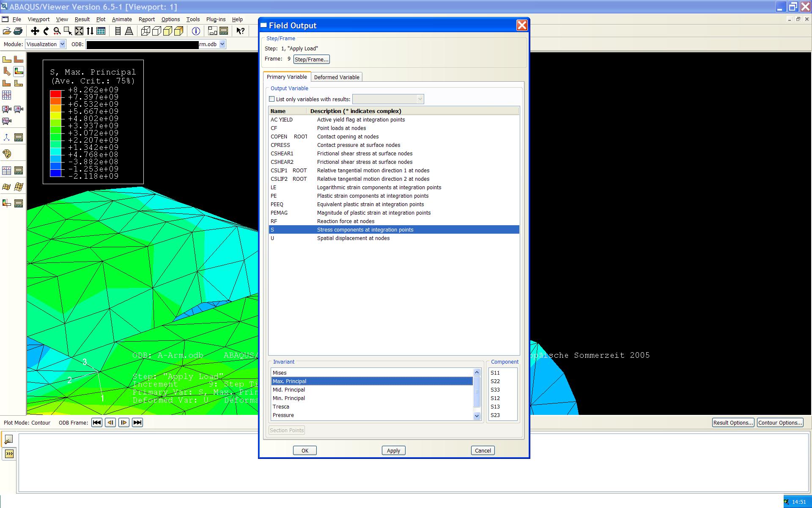812x508 pixels.
Task: Select the Tresca invariant
Action: click(372, 406)
